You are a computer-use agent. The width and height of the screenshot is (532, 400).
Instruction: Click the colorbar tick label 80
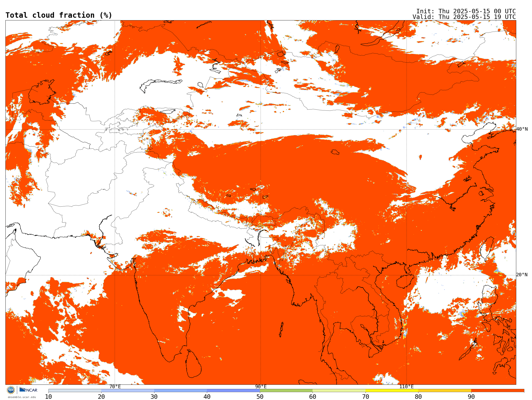pyautogui.click(x=418, y=397)
